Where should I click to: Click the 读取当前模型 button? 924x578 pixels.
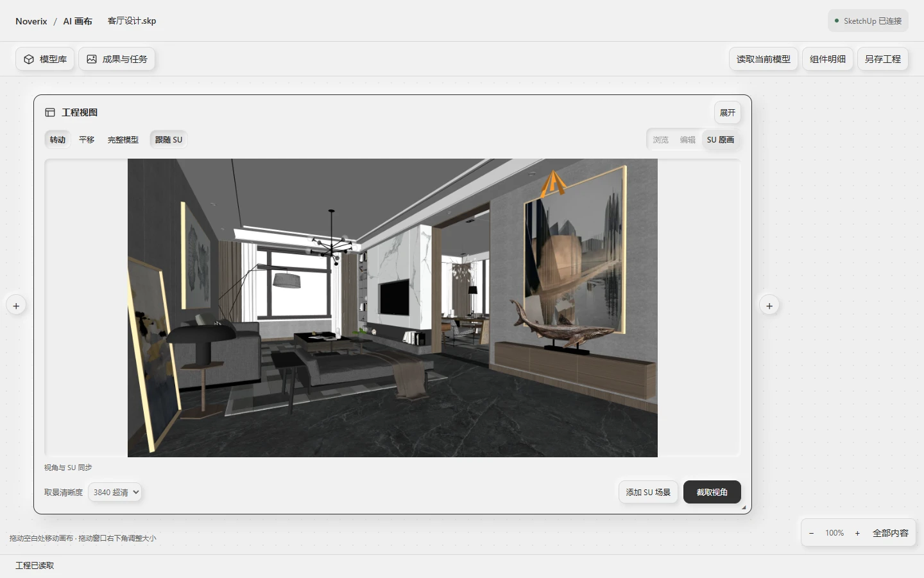point(764,59)
